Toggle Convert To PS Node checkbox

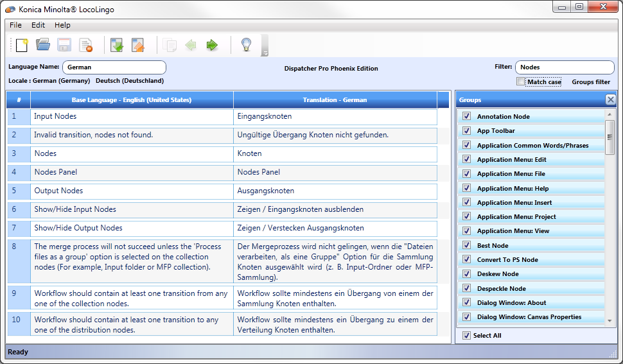click(x=467, y=259)
